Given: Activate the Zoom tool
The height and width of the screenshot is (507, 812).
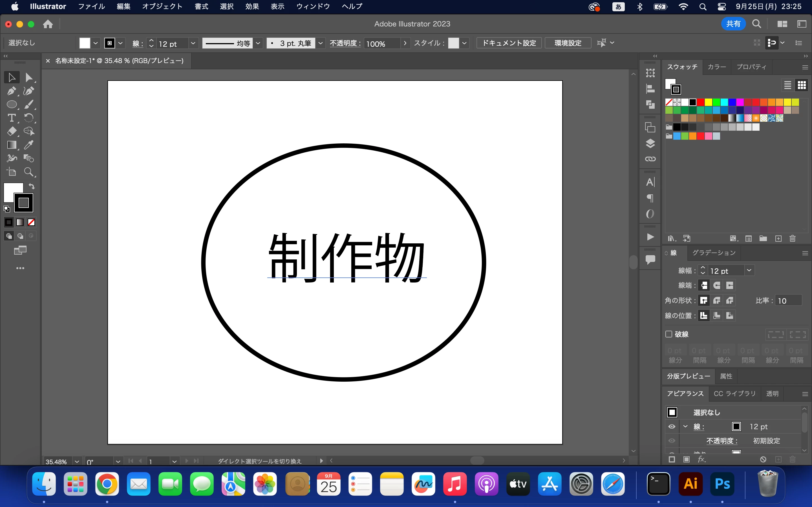Looking at the screenshot, I should pos(28,172).
